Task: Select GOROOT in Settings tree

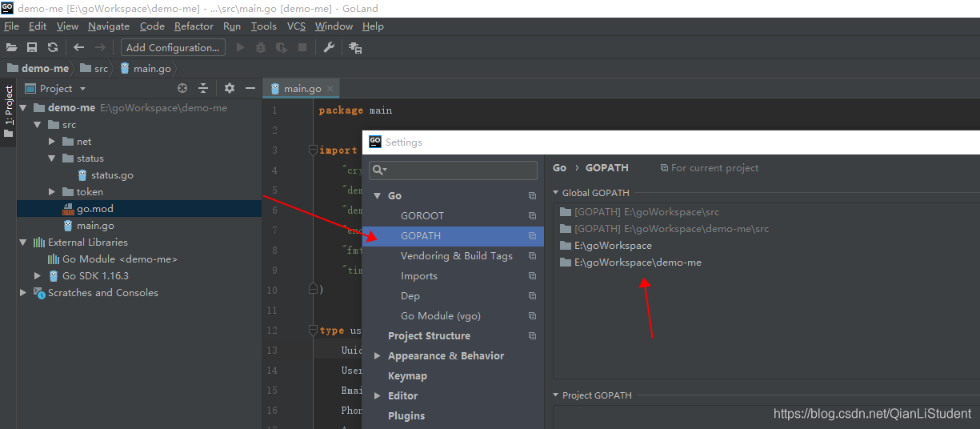Action: tap(422, 216)
